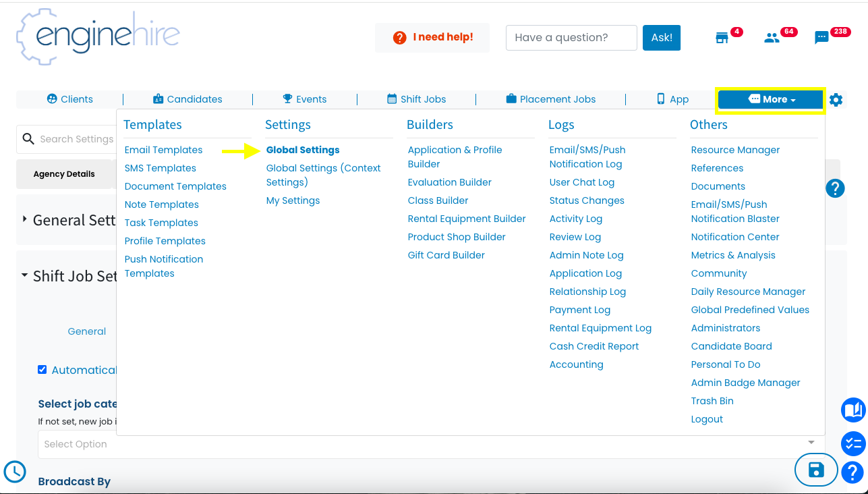Image resolution: width=868 pixels, height=494 pixels.
Task: Click the Ask! button
Action: (x=662, y=37)
